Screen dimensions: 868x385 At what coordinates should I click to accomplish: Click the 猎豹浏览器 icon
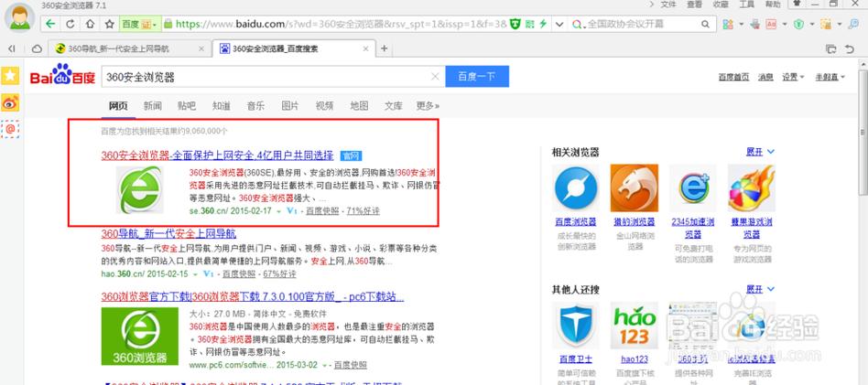(634, 188)
